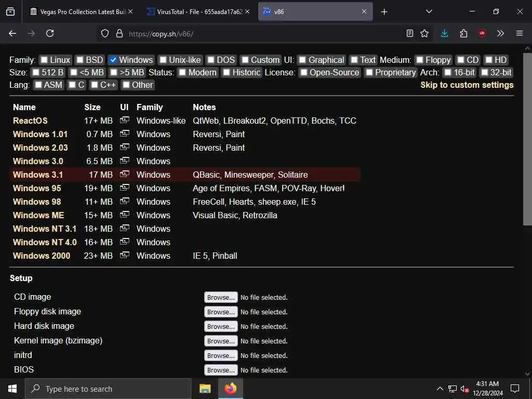This screenshot has height=399, width=532.
Task: Click the network status tray icon
Action: point(453,389)
